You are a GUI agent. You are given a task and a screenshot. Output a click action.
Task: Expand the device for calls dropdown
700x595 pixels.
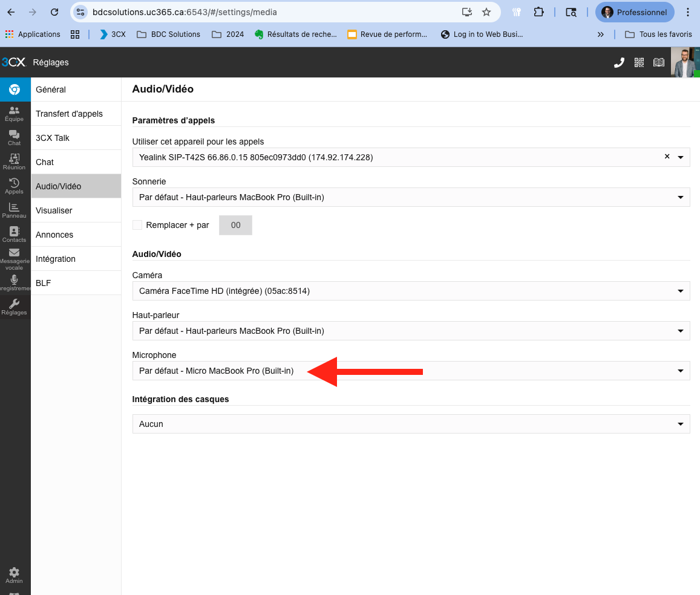point(681,157)
